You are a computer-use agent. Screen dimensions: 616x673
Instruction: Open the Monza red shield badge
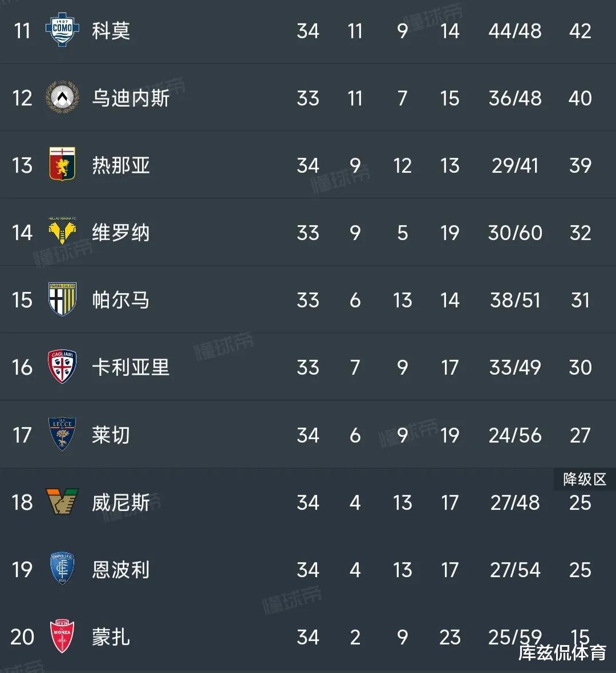coord(62,636)
